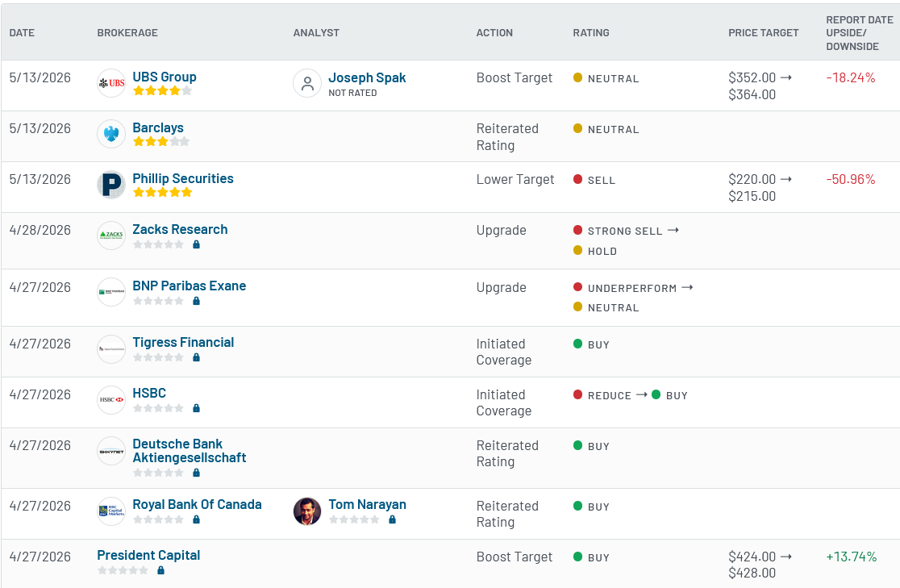Select the UNDERPERFORM rating text
900x588 pixels.
(632, 288)
